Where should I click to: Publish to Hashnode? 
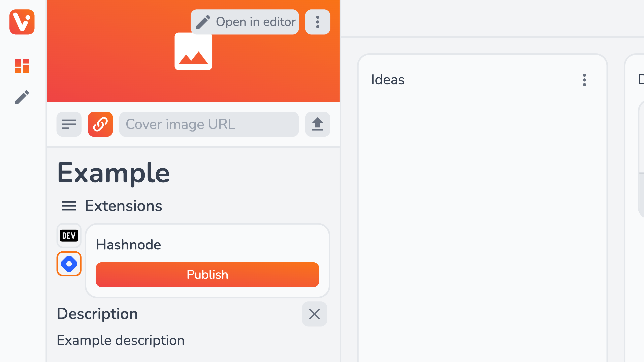pyautogui.click(x=207, y=275)
